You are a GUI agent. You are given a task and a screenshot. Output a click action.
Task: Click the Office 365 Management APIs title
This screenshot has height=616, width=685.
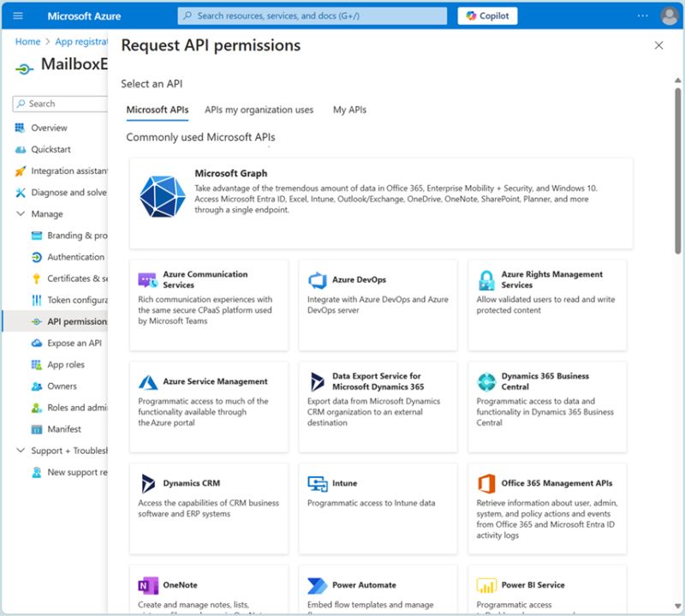click(557, 483)
